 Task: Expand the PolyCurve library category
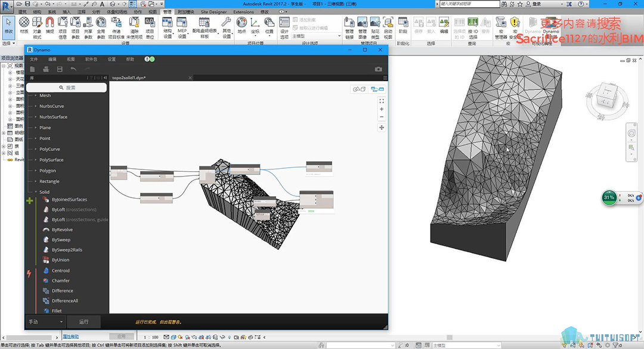click(x=49, y=149)
